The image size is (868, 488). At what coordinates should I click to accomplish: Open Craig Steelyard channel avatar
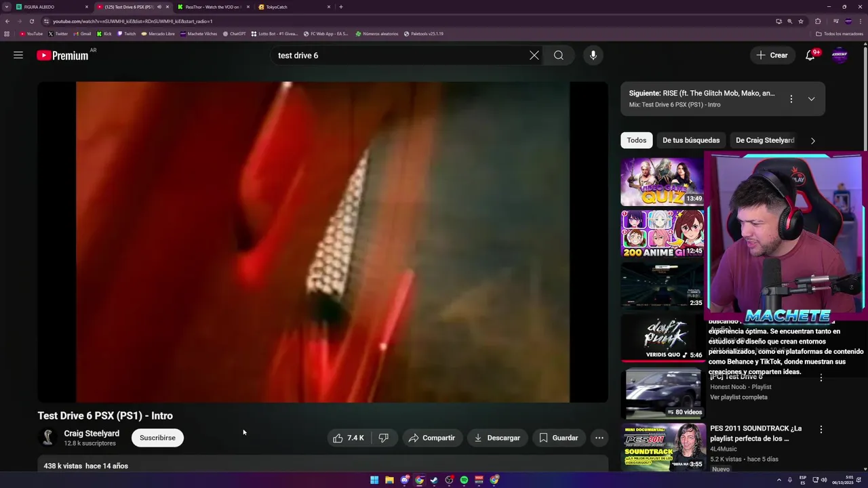(47, 438)
